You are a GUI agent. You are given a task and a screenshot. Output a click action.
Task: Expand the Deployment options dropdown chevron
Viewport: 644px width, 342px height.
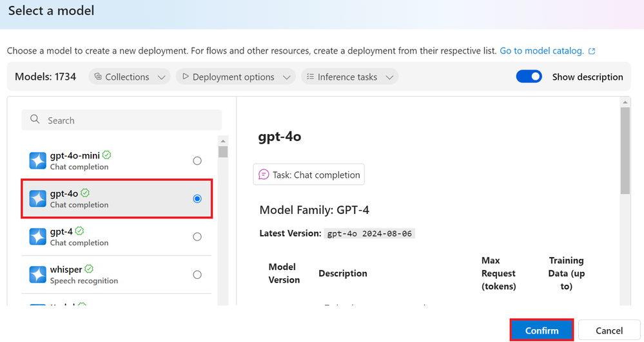[x=287, y=77]
